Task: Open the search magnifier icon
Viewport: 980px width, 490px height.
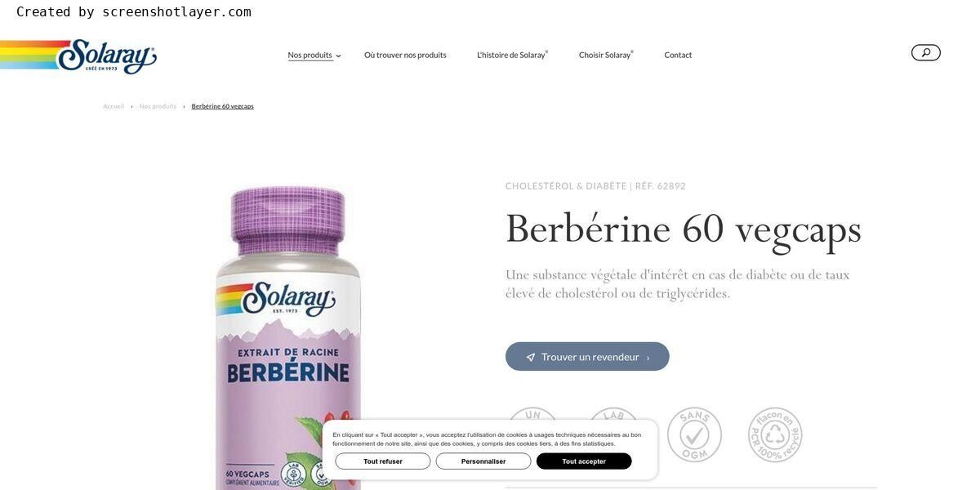Action: [x=925, y=52]
